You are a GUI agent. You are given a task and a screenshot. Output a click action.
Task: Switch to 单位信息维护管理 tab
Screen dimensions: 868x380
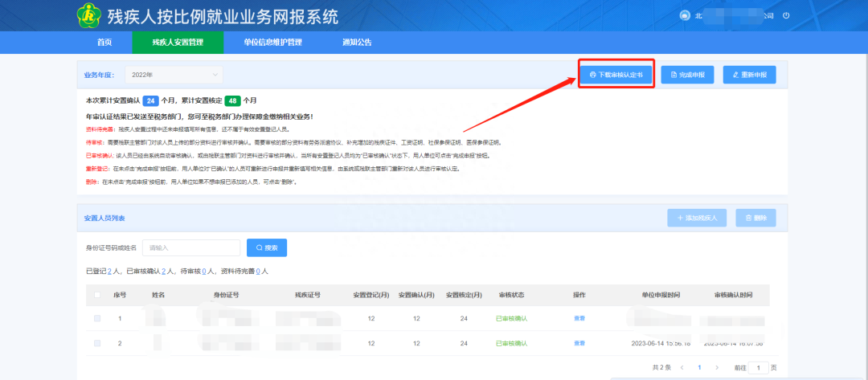(272, 43)
